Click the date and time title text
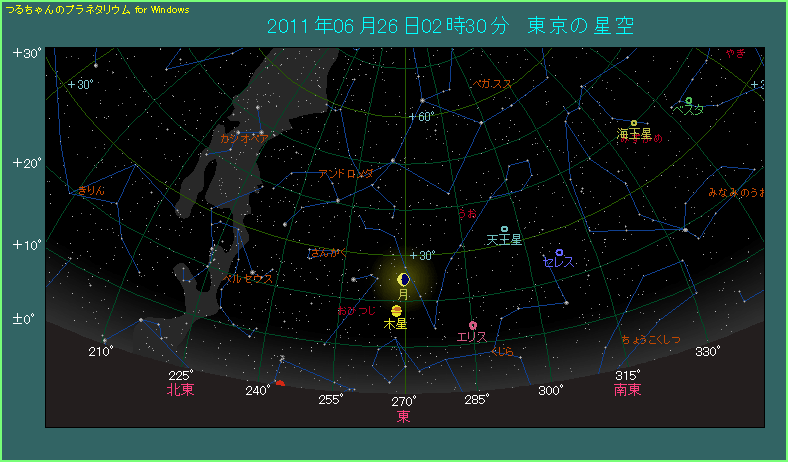The image size is (788, 462). 451,26
